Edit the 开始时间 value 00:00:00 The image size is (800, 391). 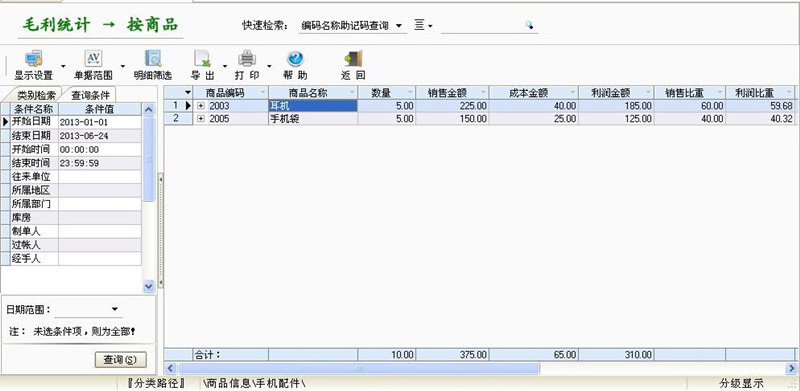click(x=100, y=150)
